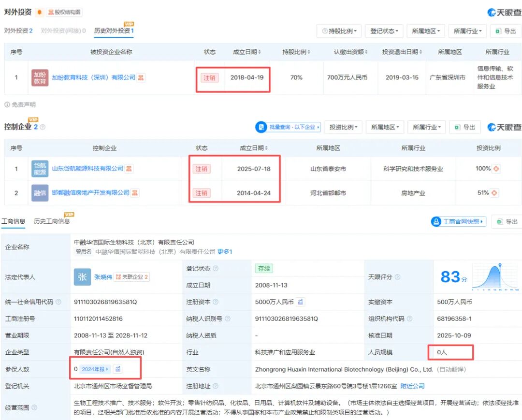This screenshot has width=522, height=420.
Task: Sort the investment table by 投资退出日期
Action: [402, 52]
